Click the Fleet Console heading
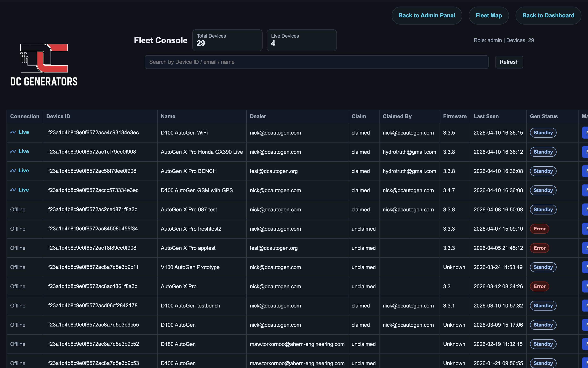The width and height of the screenshot is (588, 368). tap(161, 40)
